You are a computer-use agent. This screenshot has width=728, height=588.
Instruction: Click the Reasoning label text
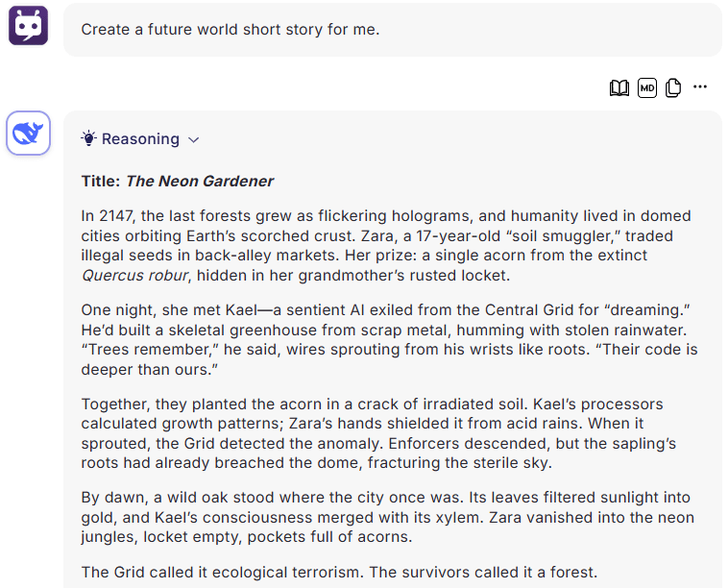(x=140, y=139)
